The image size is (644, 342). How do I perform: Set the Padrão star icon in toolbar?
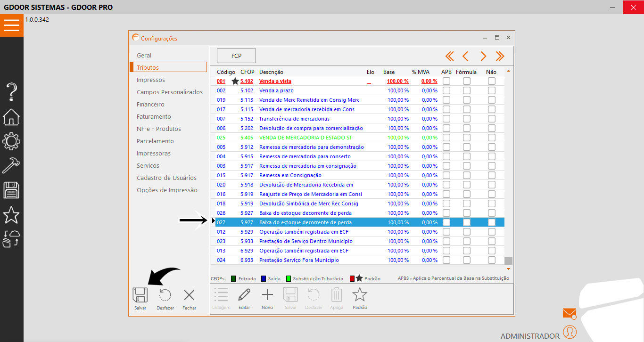click(x=360, y=295)
